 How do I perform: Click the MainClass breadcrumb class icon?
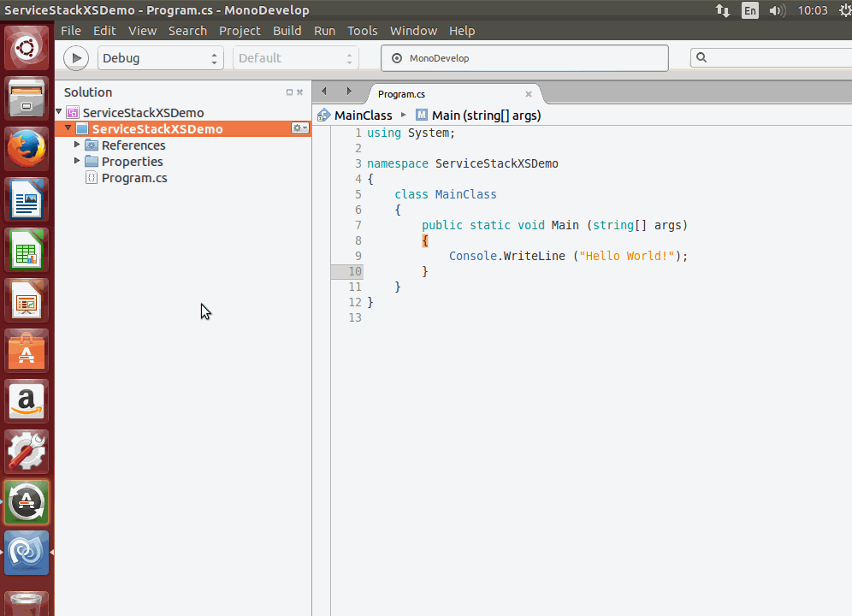[324, 115]
